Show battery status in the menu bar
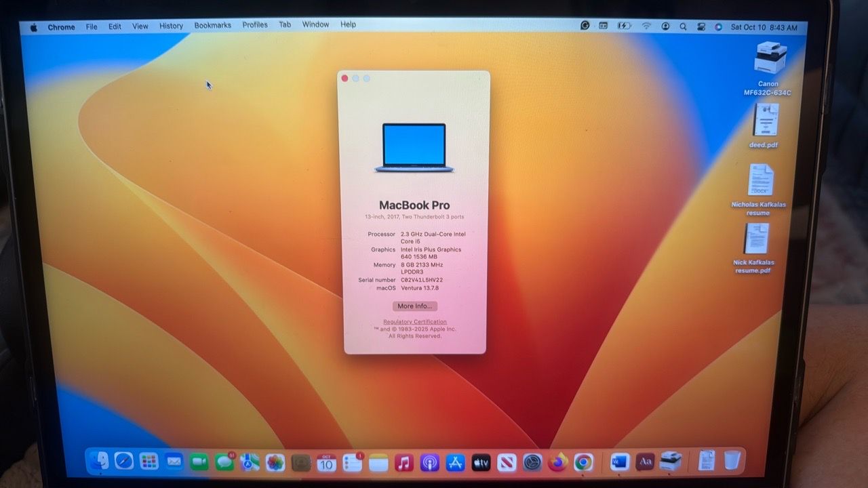The height and width of the screenshot is (488, 868). click(x=624, y=26)
